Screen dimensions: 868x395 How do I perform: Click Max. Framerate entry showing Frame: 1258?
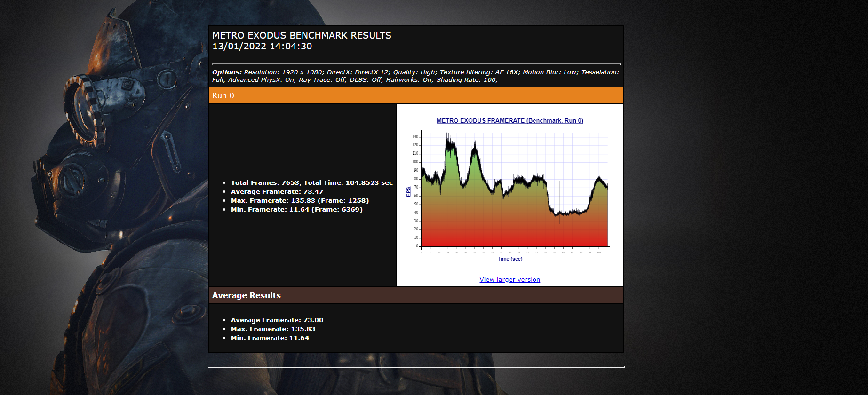point(300,201)
